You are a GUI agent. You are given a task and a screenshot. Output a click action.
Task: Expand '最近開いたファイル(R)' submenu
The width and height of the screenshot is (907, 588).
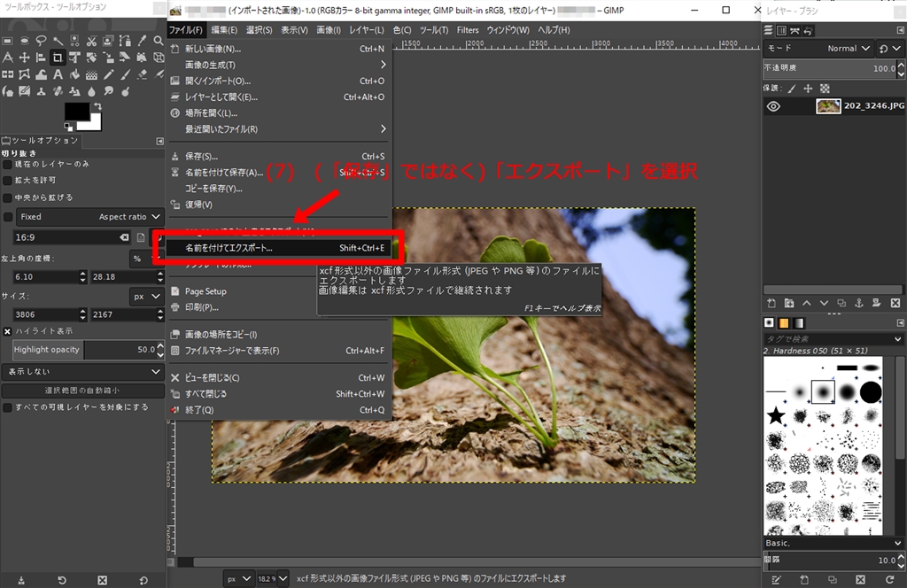pos(279,129)
